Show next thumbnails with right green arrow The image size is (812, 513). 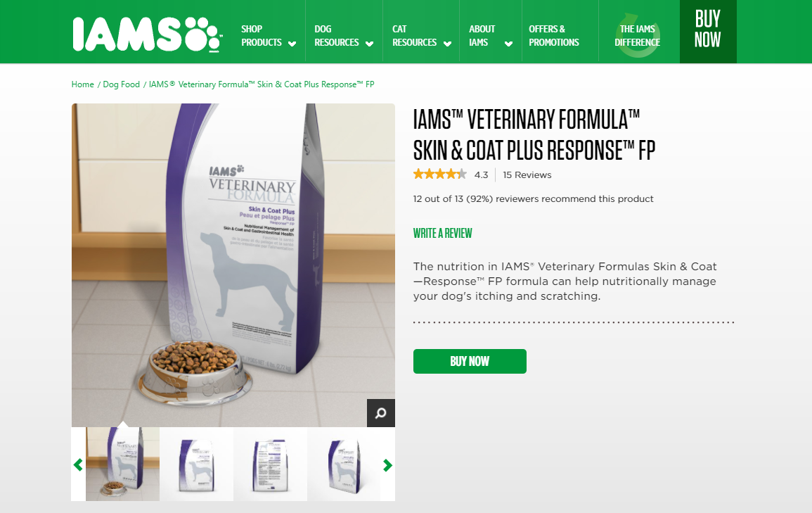click(387, 465)
